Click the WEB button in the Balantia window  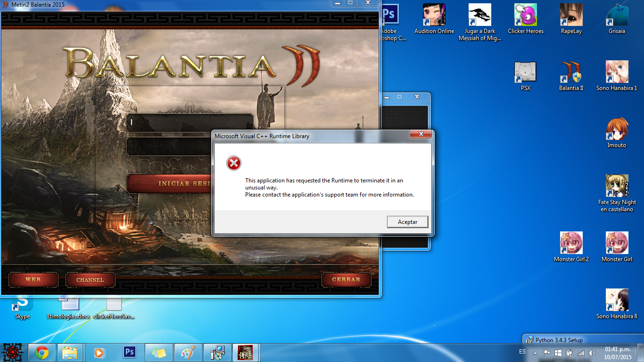(33, 280)
